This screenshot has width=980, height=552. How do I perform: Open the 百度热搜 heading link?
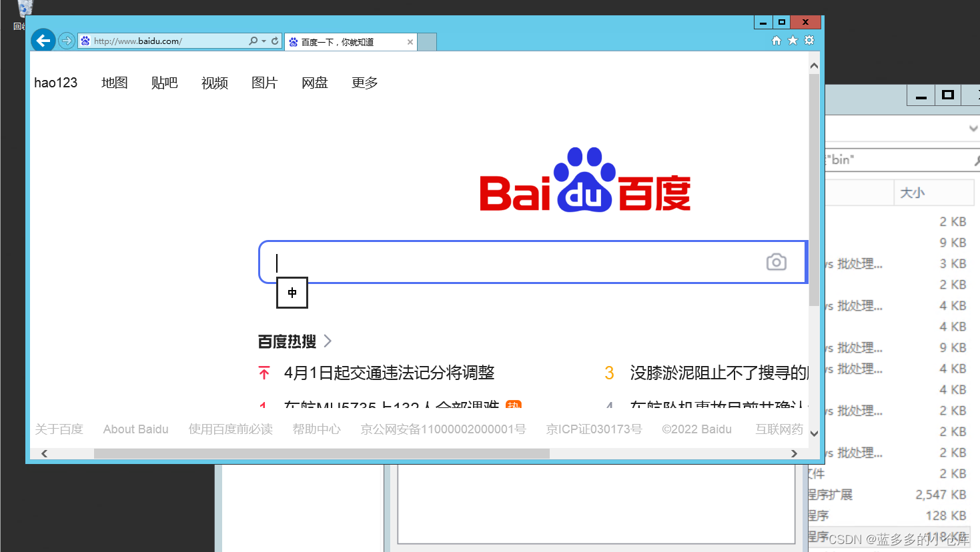[x=288, y=341]
